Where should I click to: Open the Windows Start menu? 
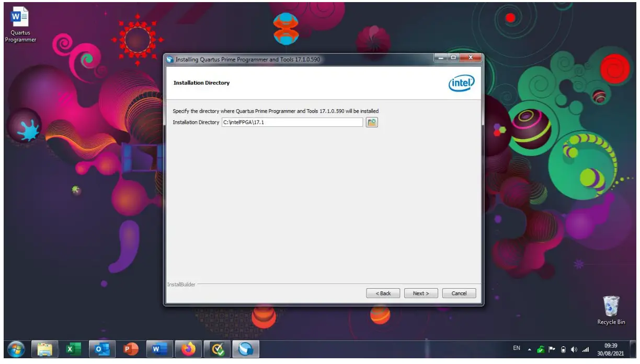click(16, 349)
